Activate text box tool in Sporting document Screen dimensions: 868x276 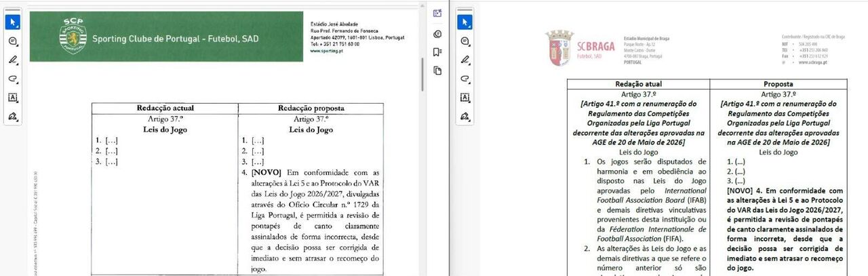tap(13, 98)
